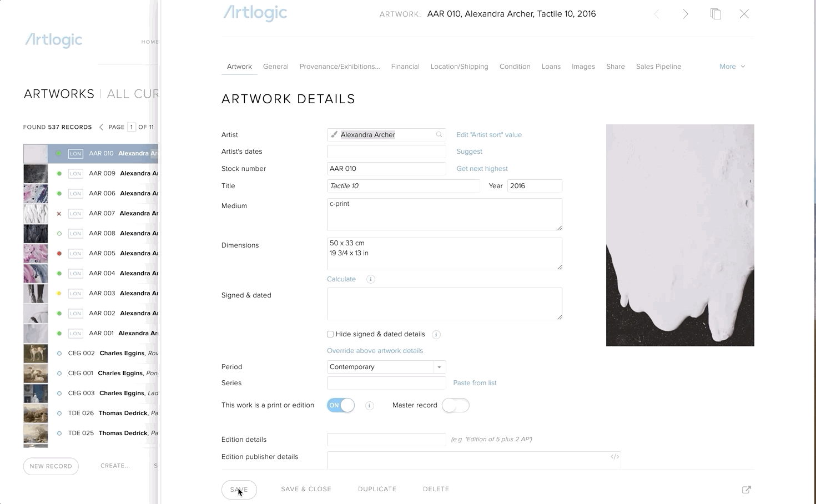Click the Series input field
The width and height of the screenshot is (816, 504).
[x=386, y=383]
